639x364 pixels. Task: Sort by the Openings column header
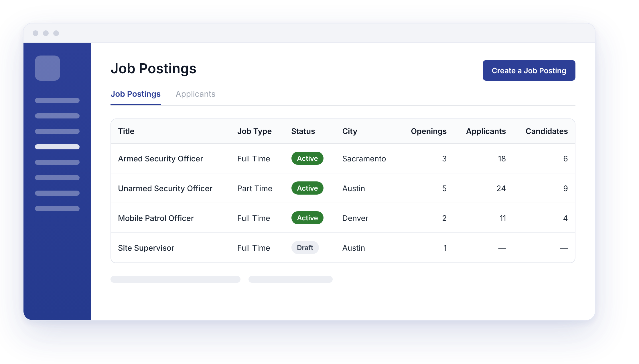429,131
